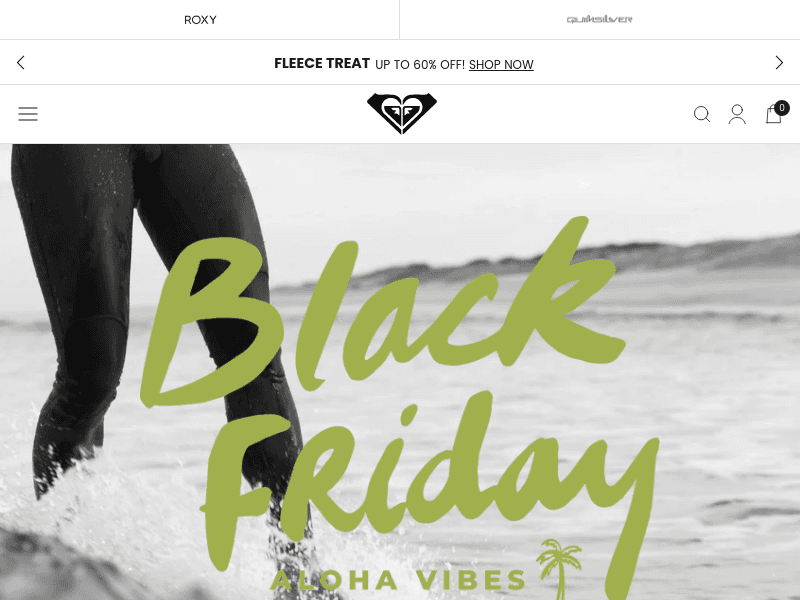The width and height of the screenshot is (800, 600).
Task: Click the green Friday lettering in banner
Action: point(429,485)
